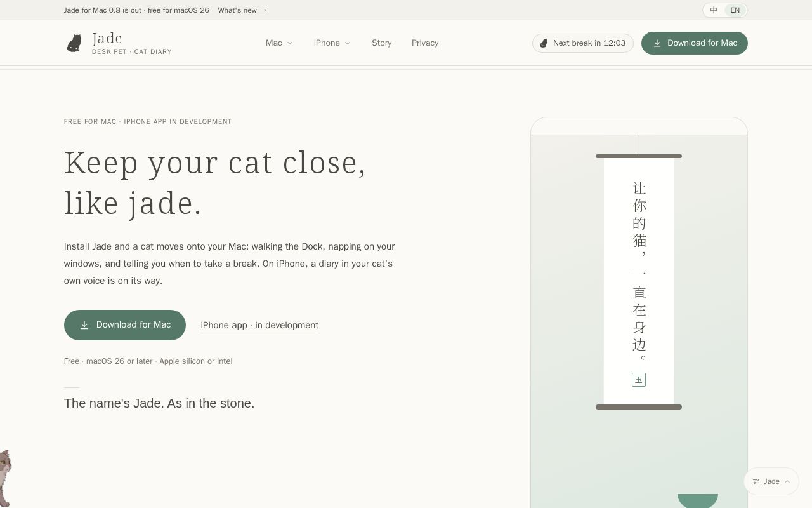Click the 玉 seal stamp on scroll

point(639,380)
